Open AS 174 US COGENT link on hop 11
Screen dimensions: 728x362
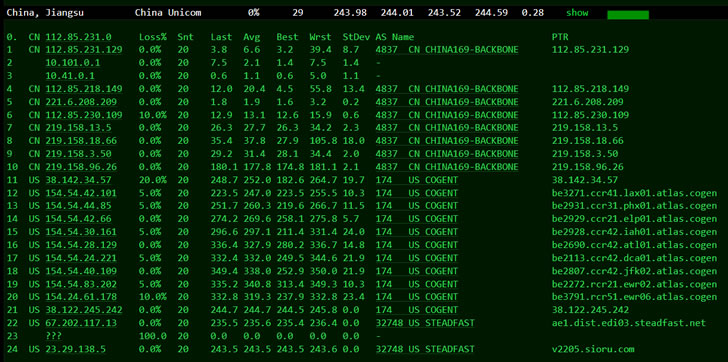[417, 180]
